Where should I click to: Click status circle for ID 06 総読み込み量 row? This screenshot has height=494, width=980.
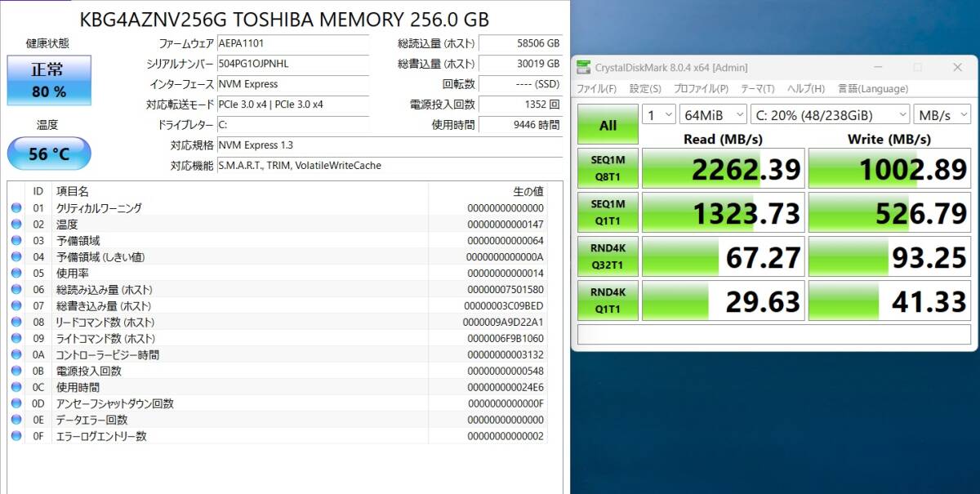(x=16, y=290)
